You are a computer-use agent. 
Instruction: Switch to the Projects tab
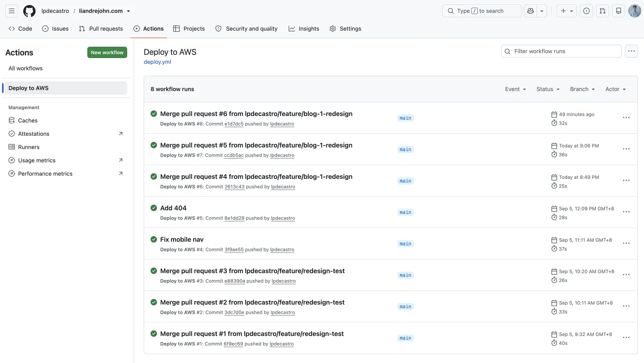coord(189,29)
